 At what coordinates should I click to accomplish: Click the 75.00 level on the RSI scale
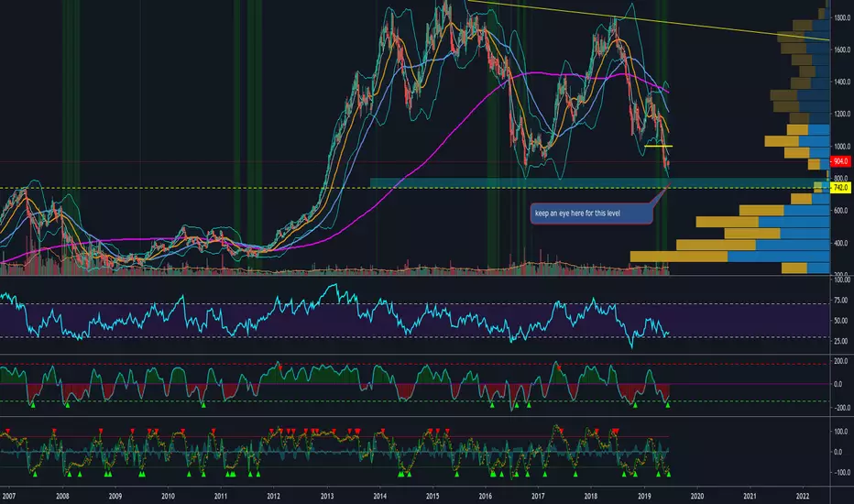pyautogui.click(x=841, y=301)
